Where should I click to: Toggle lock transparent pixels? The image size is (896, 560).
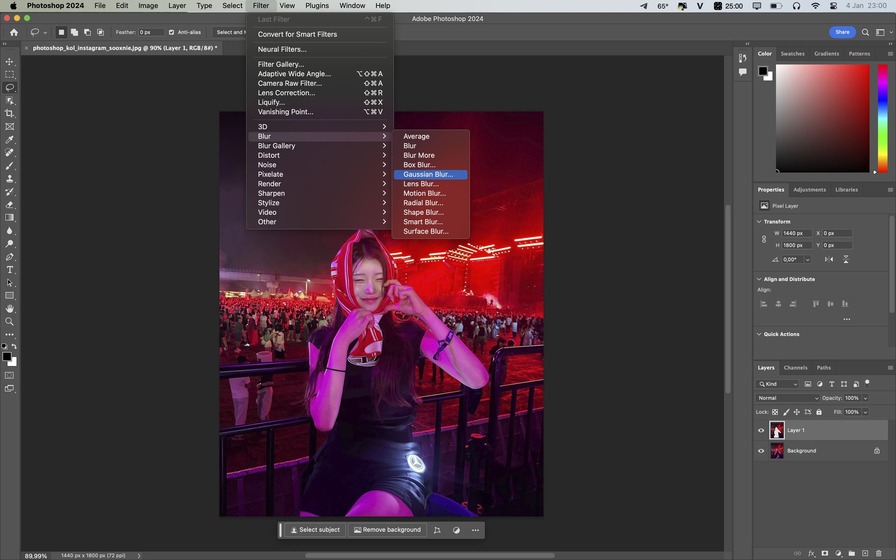(x=775, y=412)
